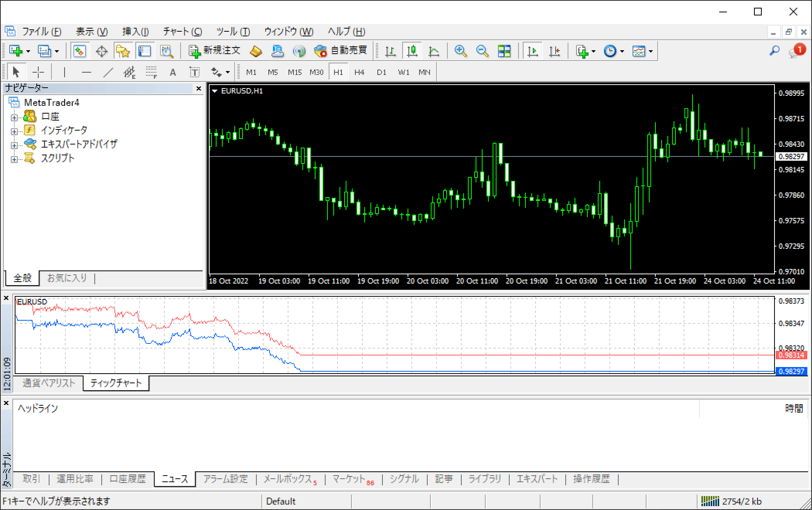Click the connection status 2754/2 kb indicator
The image size is (812, 510).
click(x=731, y=501)
